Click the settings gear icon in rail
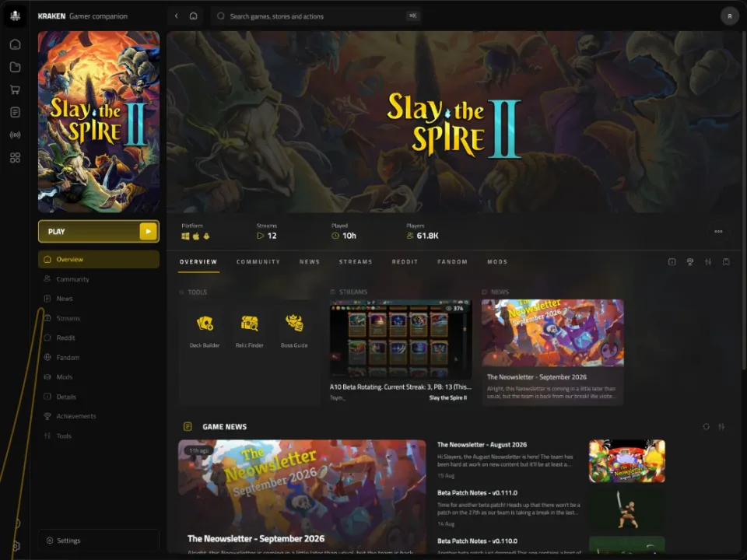Screen dimensions: 747x560 click(16, 546)
